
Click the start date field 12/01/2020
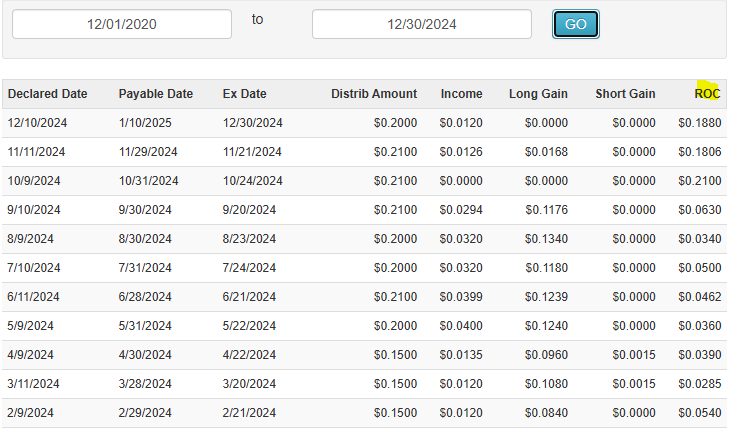pos(122,24)
